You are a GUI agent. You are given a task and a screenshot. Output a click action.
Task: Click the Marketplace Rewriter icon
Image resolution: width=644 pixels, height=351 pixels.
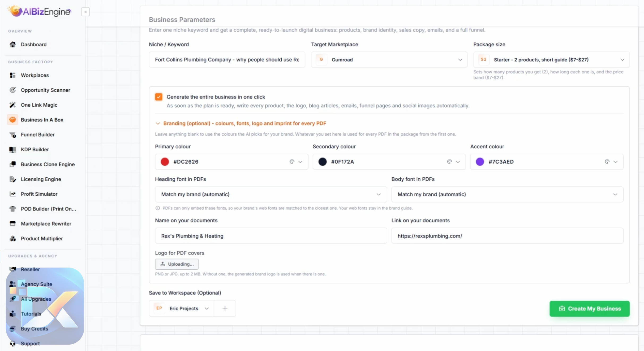(13, 224)
